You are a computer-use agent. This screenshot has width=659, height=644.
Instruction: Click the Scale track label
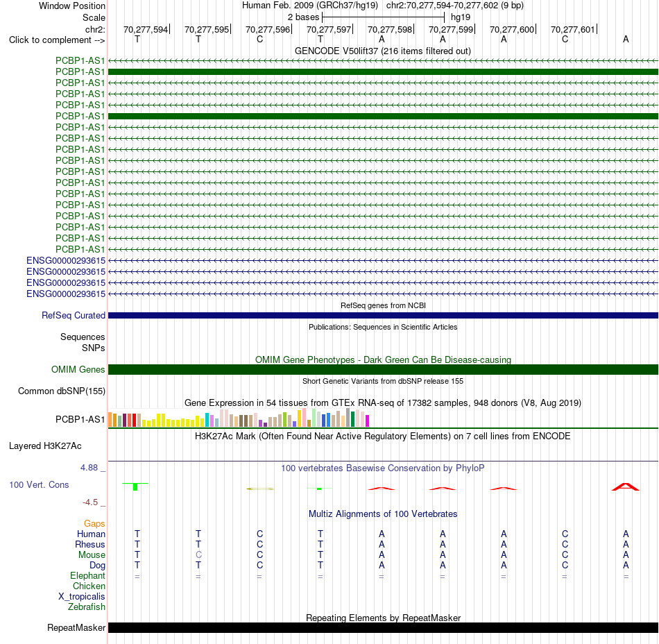tap(94, 17)
